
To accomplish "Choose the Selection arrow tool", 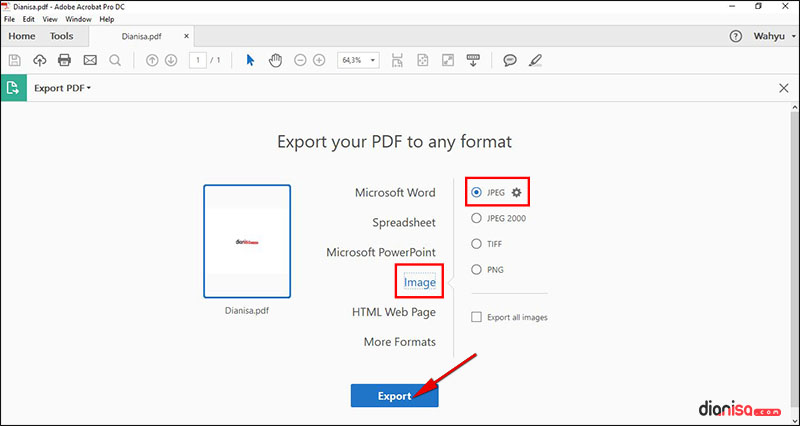I will [x=250, y=60].
